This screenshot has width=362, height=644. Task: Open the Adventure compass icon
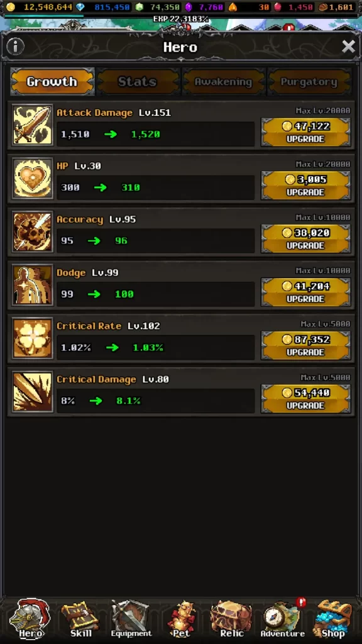point(282,619)
